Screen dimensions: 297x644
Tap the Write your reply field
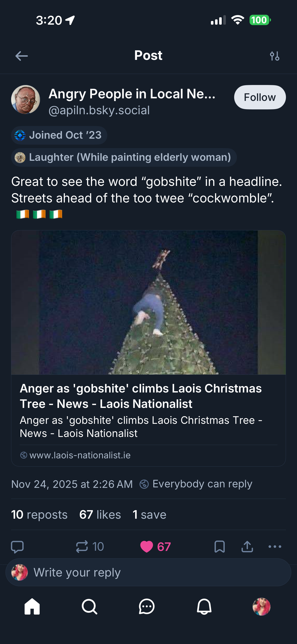click(160, 572)
